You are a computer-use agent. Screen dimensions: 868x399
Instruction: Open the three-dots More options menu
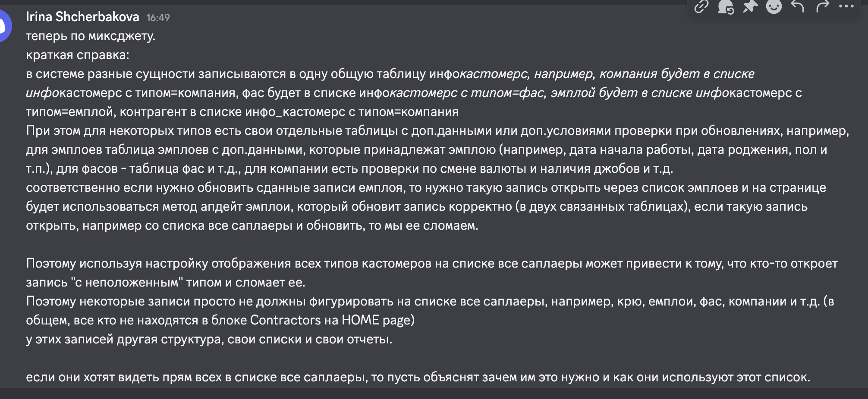click(x=846, y=6)
